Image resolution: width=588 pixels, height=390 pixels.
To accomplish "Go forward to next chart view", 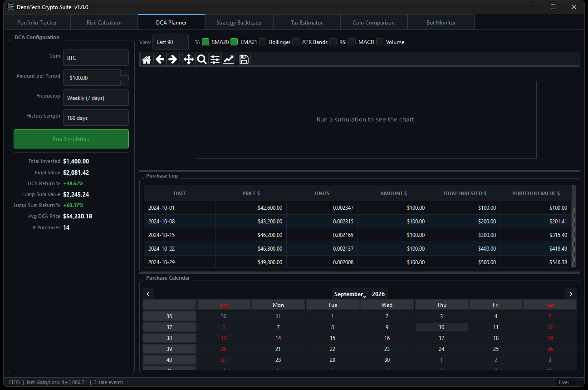I will pyautogui.click(x=173, y=59).
